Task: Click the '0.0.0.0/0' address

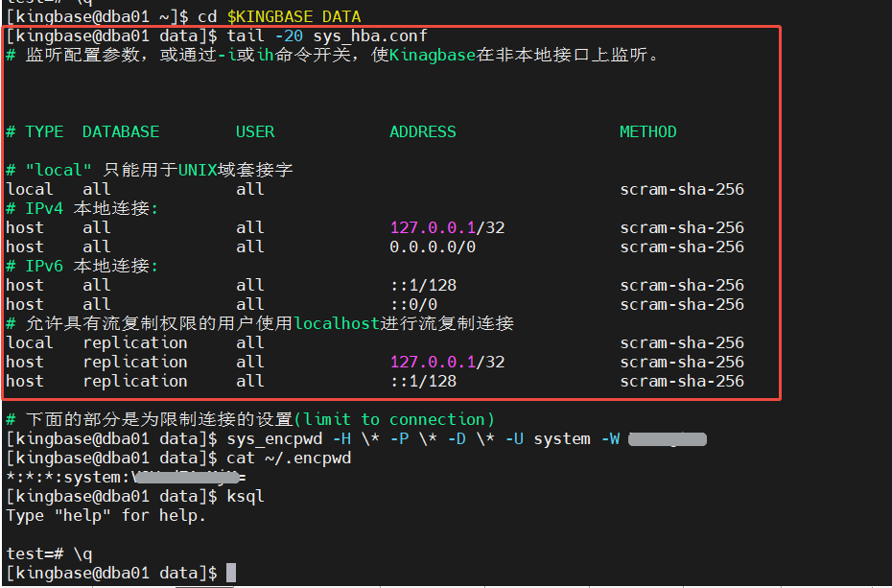Action: coord(433,247)
